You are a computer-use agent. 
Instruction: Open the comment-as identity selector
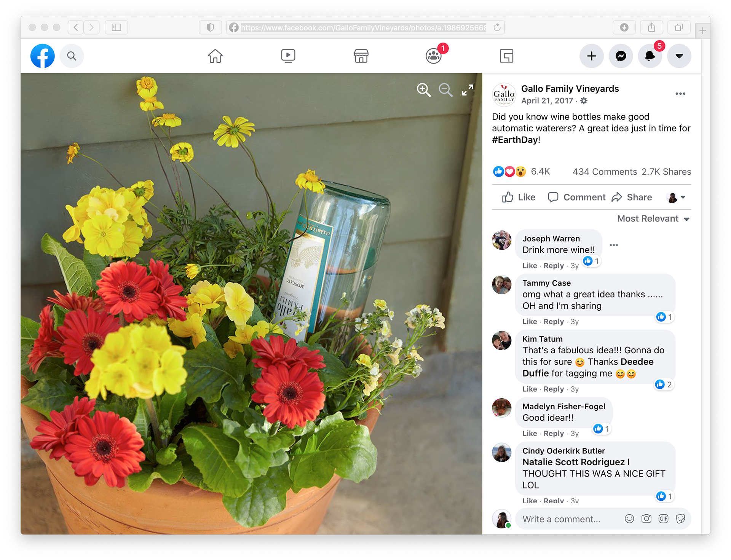(x=677, y=197)
